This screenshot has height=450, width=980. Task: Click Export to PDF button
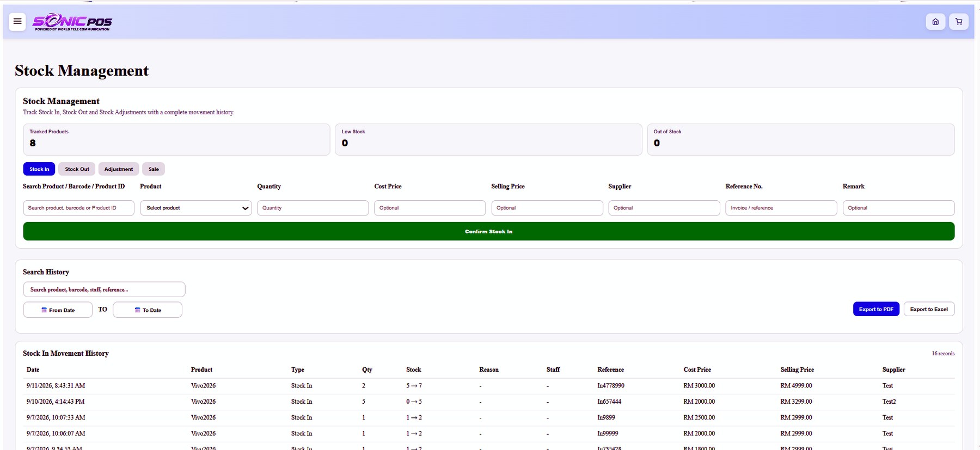[x=876, y=309]
